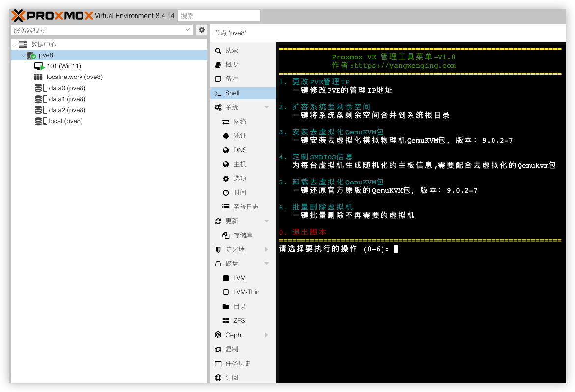This screenshot has width=575, height=392.
Task: Click the 订阅 subscription support icon
Action: tap(219, 378)
